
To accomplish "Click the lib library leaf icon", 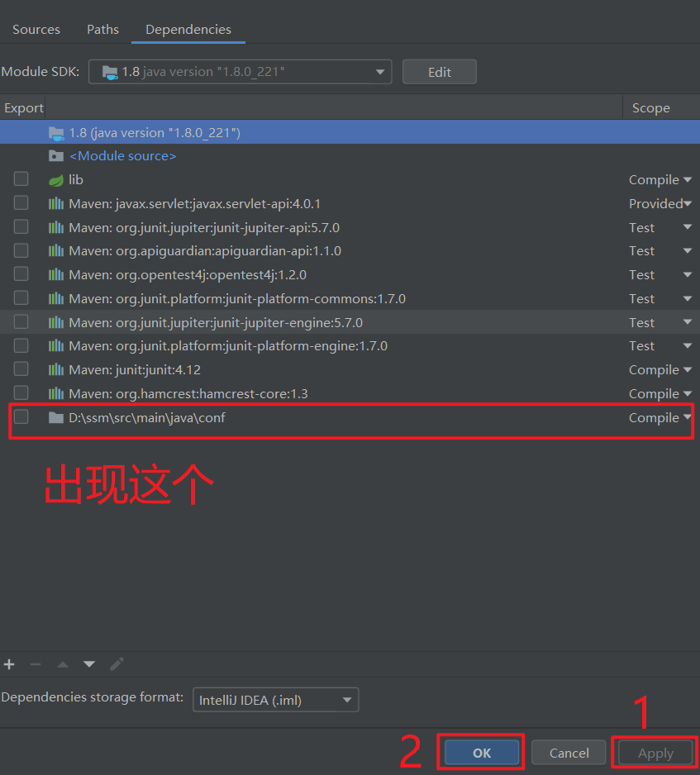I will [55, 179].
